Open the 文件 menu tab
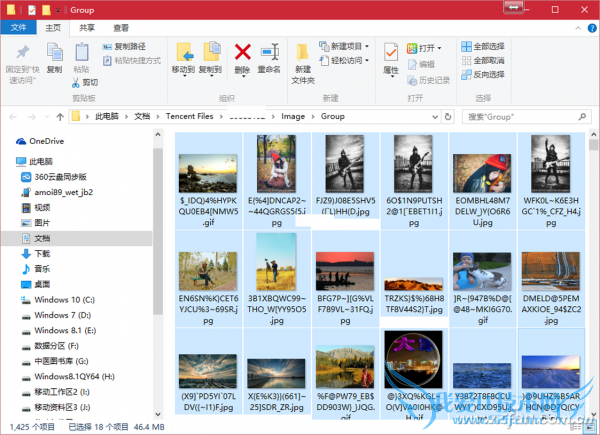 (20, 28)
